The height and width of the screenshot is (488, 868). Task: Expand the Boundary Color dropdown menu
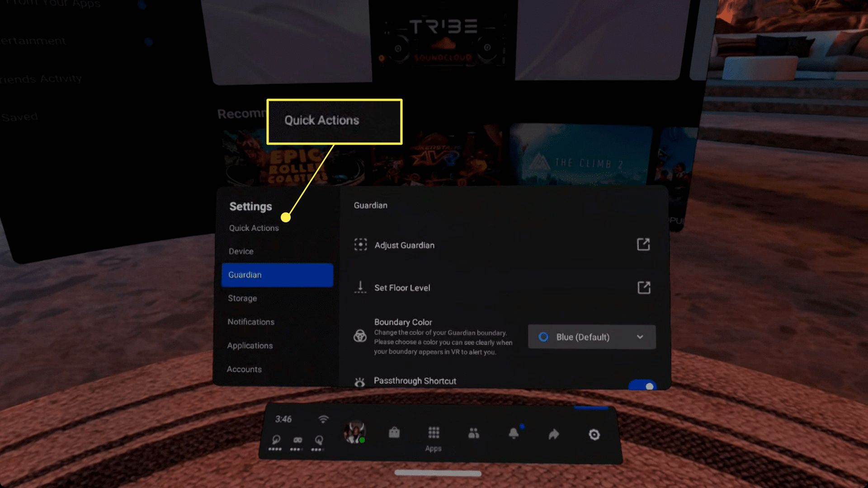(x=591, y=337)
